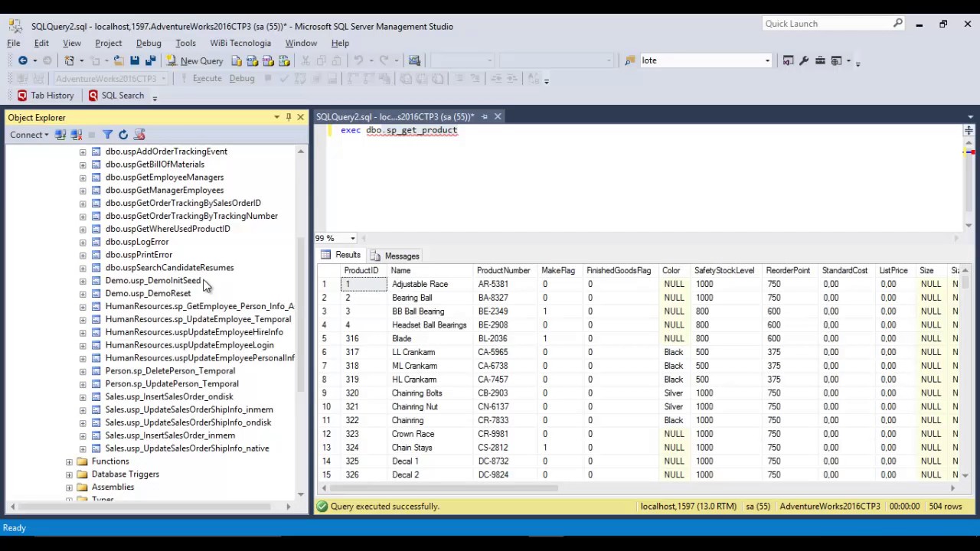Close the Object Explorer panel

pyautogui.click(x=300, y=117)
